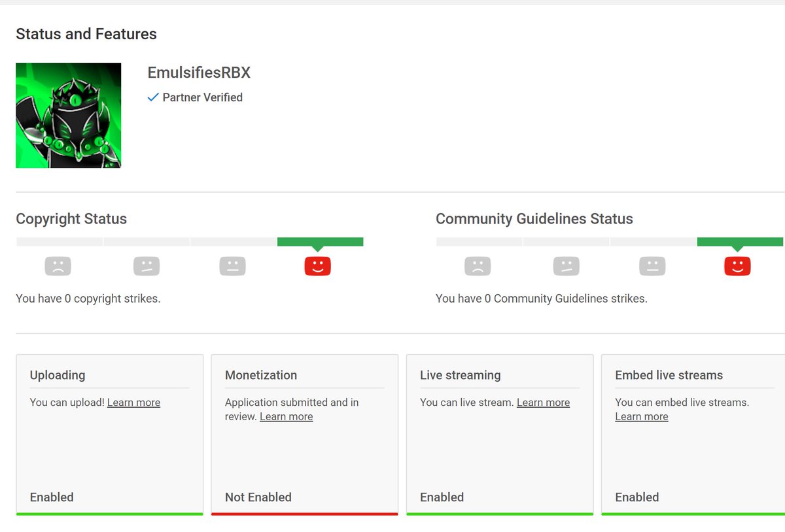Image resolution: width=785 pixels, height=532 pixels.
Task: Click the smirking face under Community Guidelines Status
Action: pos(567,266)
